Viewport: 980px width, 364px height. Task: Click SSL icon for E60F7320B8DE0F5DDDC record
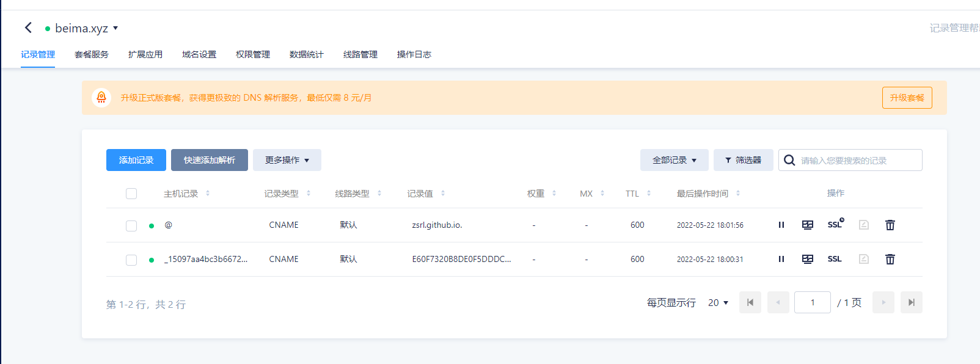click(x=835, y=259)
